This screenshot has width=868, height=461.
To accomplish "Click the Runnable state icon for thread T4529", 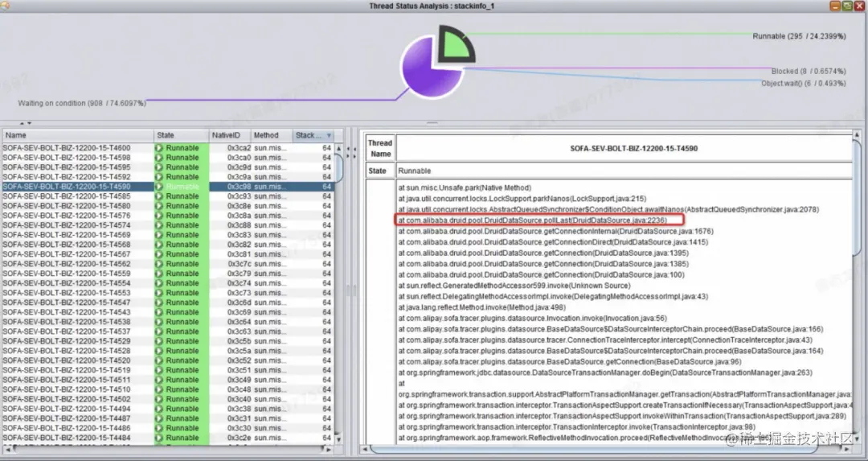I will pos(159,341).
